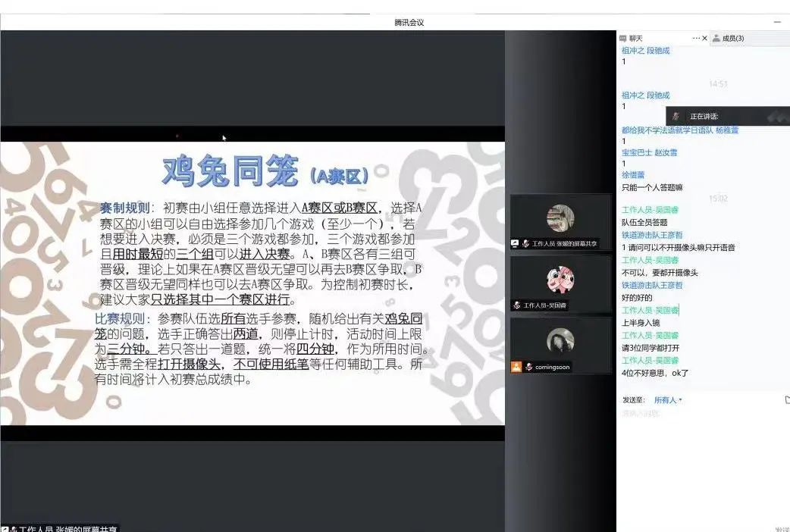Select 张媛's screen-sharing video thumbnail
The height and width of the screenshot is (532, 790).
pyautogui.click(x=560, y=221)
